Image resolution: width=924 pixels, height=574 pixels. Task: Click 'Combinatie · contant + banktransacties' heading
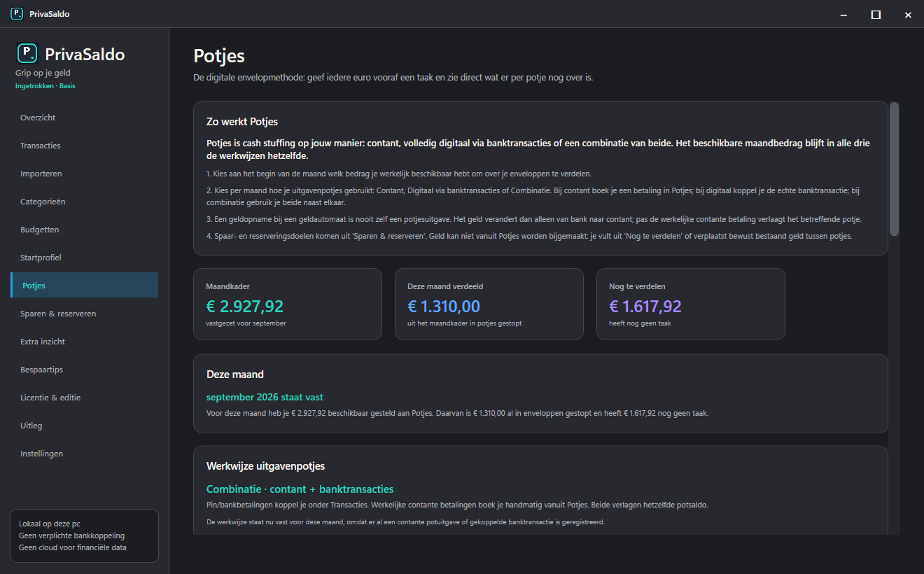(x=300, y=489)
